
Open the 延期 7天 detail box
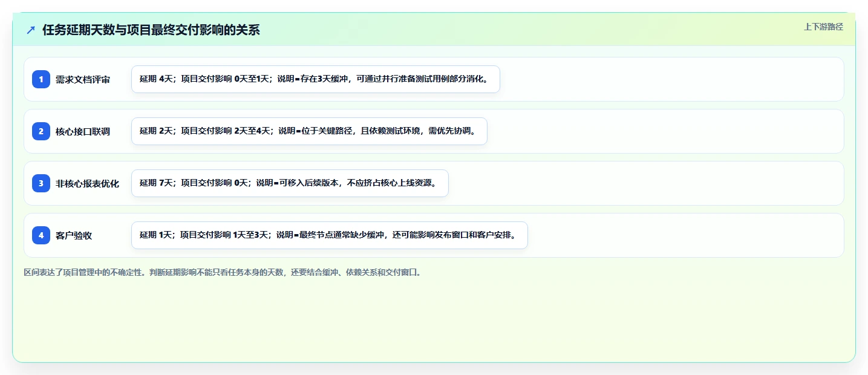pos(290,183)
